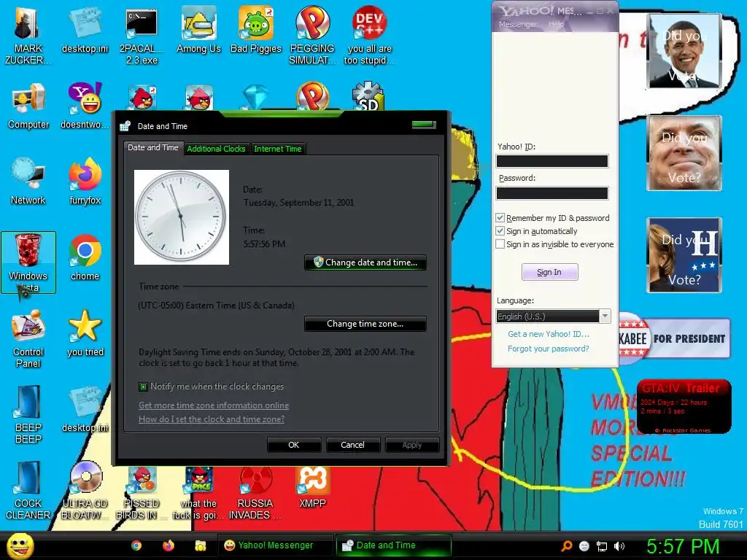Open the RUSSIA INVADES desktop icon
This screenshot has width=747, height=560.
pyautogui.click(x=255, y=494)
